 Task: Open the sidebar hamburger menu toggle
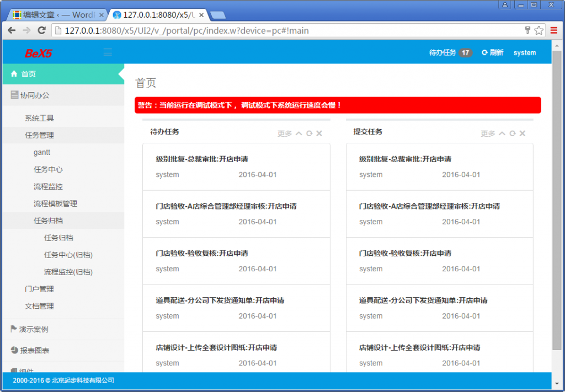(x=108, y=52)
